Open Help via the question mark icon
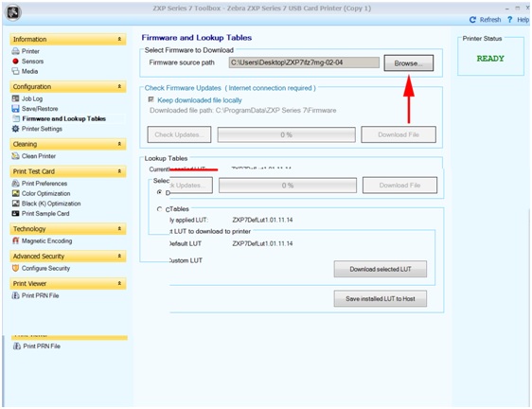Viewport: 532px width, 409px height. (509, 20)
